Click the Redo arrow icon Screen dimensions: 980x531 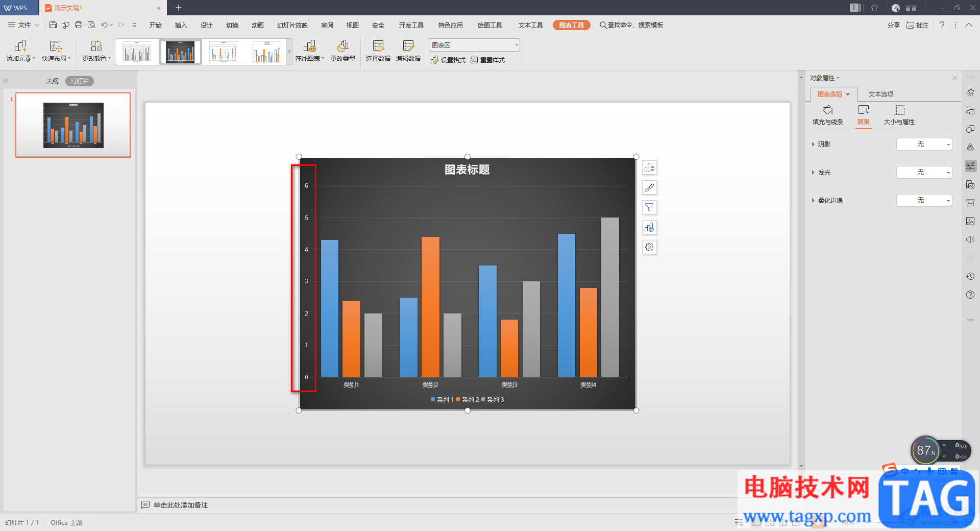point(121,25)
